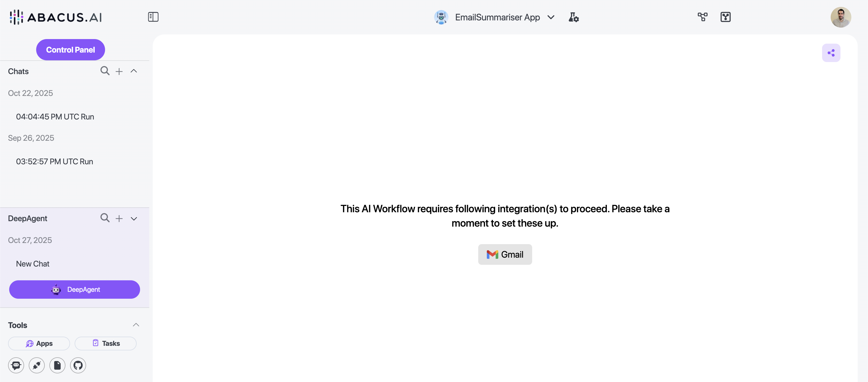868x382 pixels.
Task: Click the GitHub icon in Tools
Action: [x=78, y=365]
